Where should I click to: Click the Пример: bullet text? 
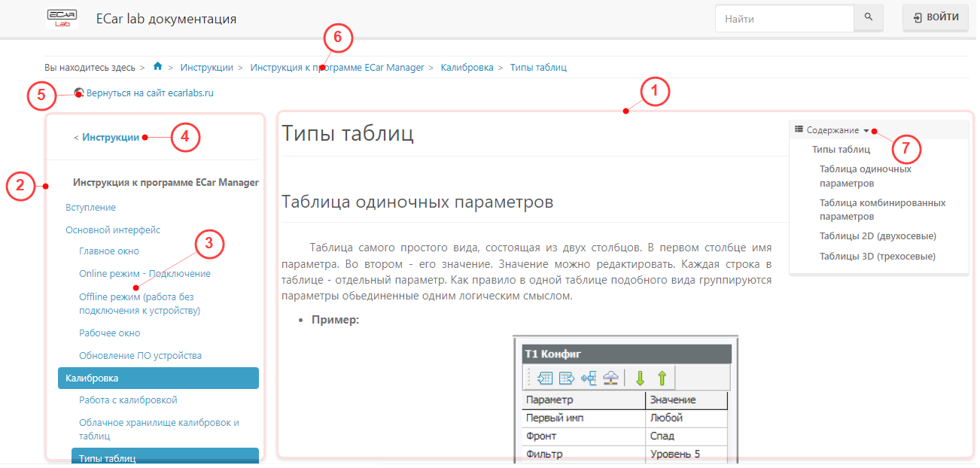coord(335,320)
